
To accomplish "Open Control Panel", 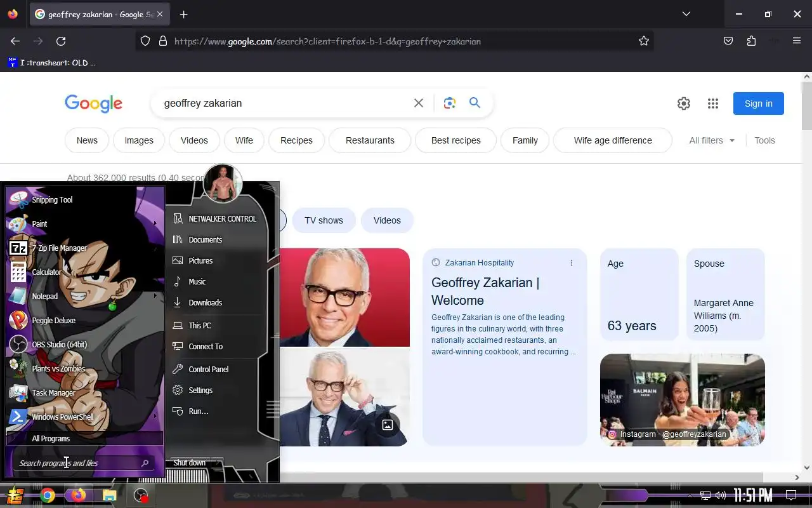I will pyautogui.click(x=214, y=369).
